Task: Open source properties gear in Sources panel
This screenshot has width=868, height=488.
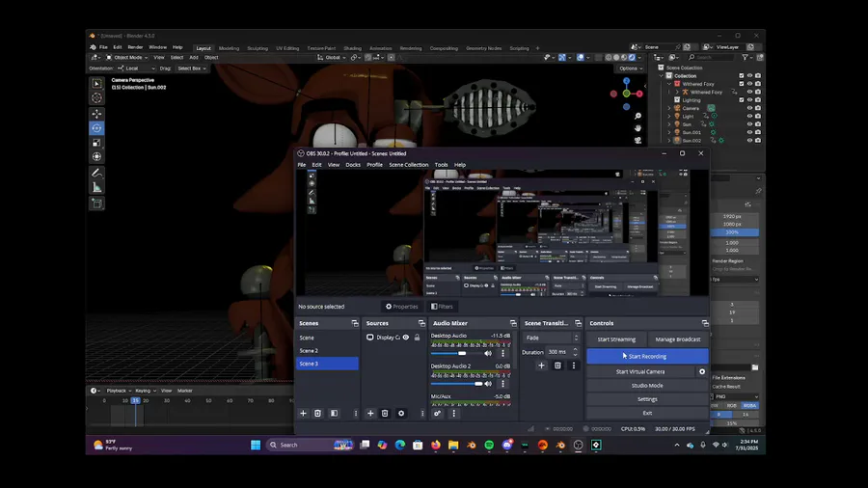Action: [401, 414]
